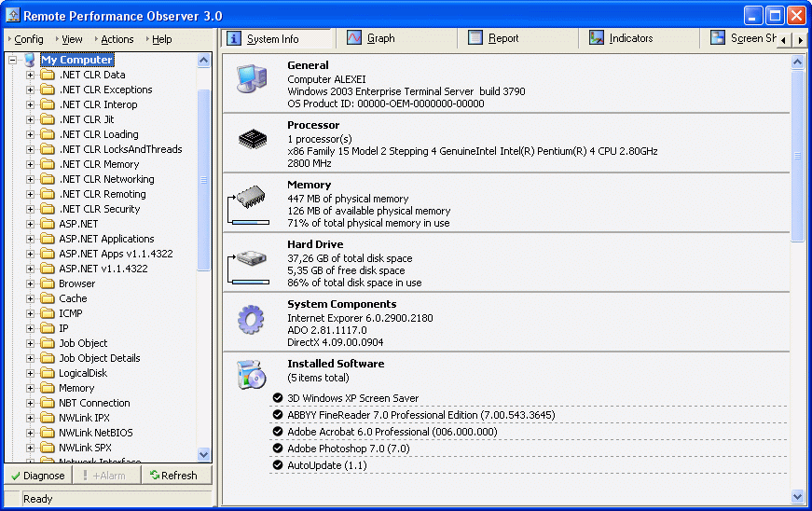Image resolution: width=812 pixels, height=511 pixels.
Task: Click the Graph tab icon
Action: tap(354, 38)
